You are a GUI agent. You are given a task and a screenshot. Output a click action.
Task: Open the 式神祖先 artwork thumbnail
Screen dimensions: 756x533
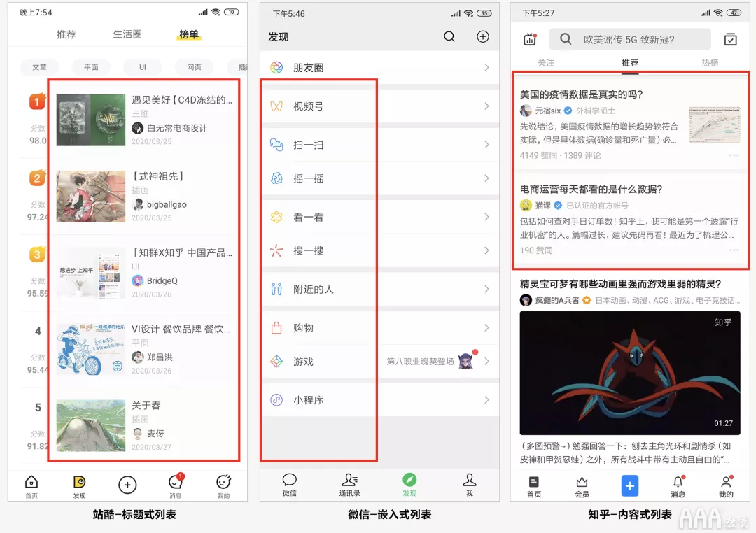pyautogui.click(x=90, y=196)
